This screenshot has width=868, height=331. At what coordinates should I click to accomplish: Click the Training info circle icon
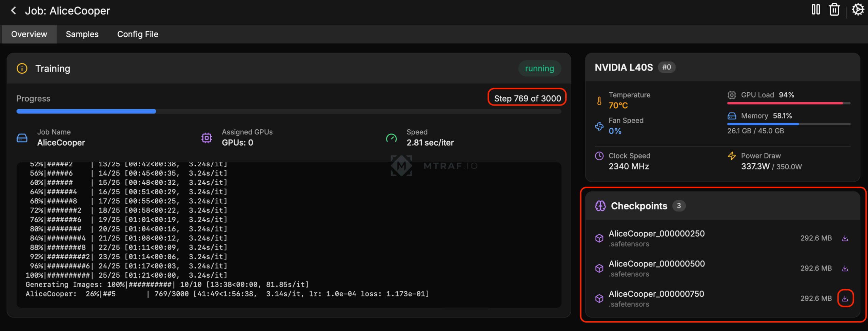pyautogui.click(x=22, y=69)
